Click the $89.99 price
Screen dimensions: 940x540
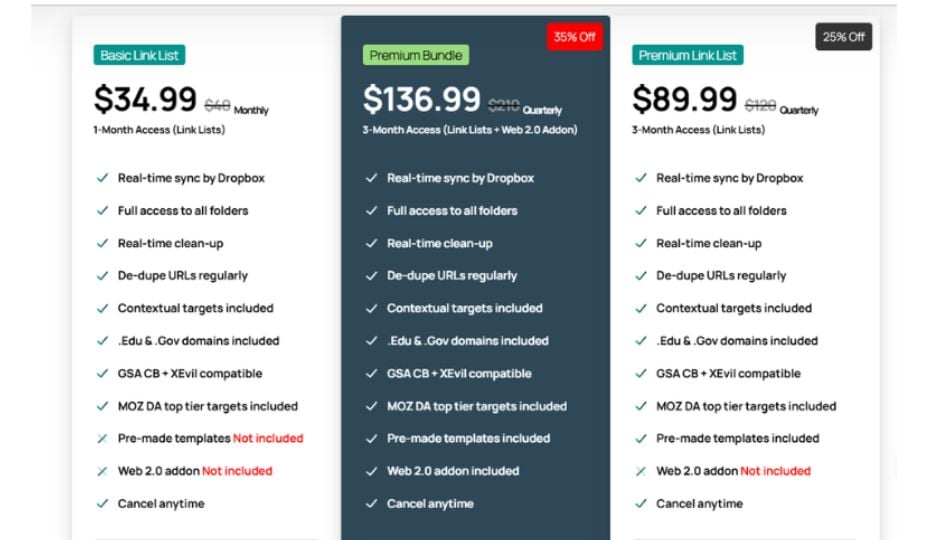(x=684, y=99)
